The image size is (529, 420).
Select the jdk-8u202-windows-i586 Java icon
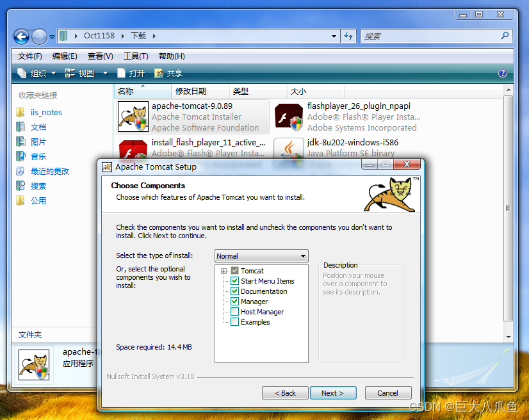tap(288, 148)
